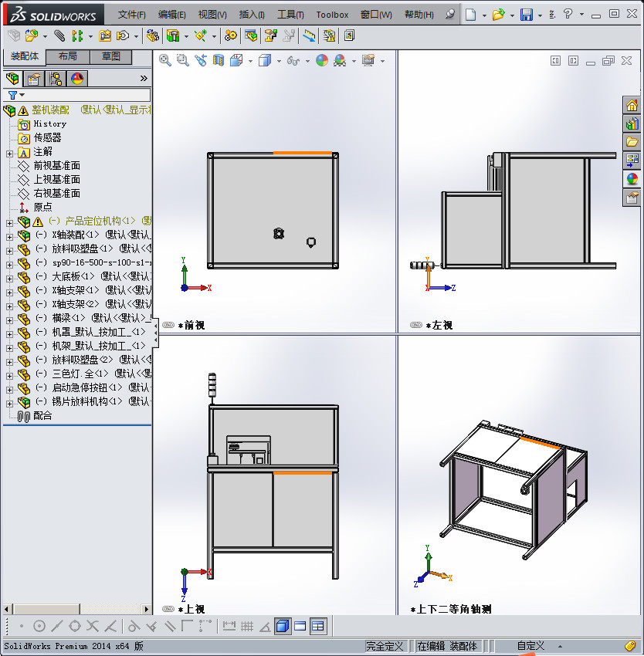Expand hidden manager tabs with double chevron
644x656 pixels.
[x=144, y=78]
